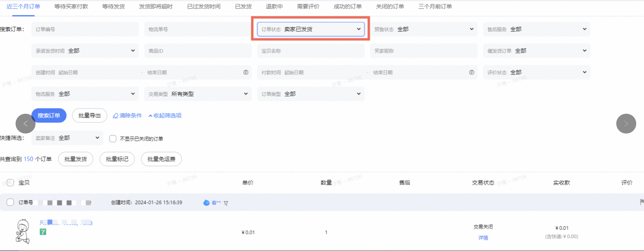Click the 150 order count
644x251 pixels.
(28, 159)
